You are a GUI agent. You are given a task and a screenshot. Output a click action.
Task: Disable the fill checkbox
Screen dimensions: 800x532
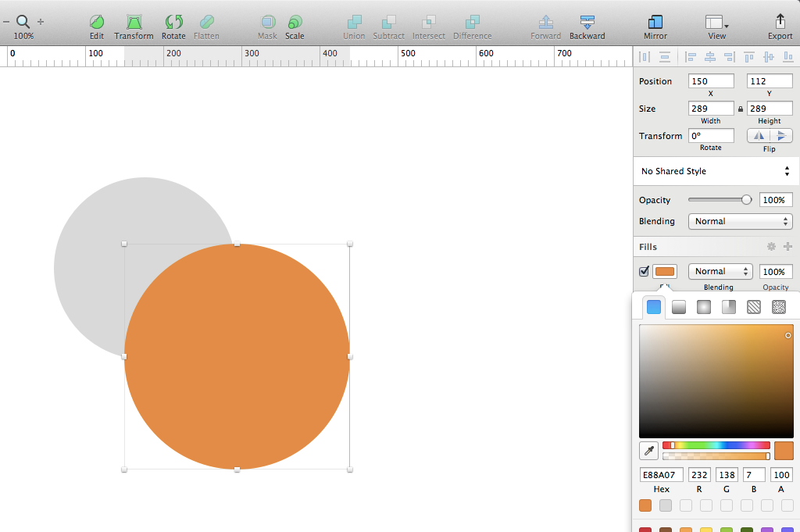click(x=644, y=271)
